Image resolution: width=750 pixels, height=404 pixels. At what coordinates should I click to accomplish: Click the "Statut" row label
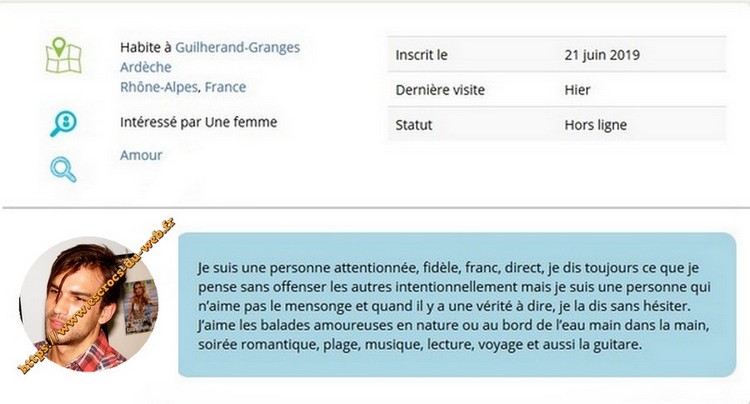tap(413, 125)
